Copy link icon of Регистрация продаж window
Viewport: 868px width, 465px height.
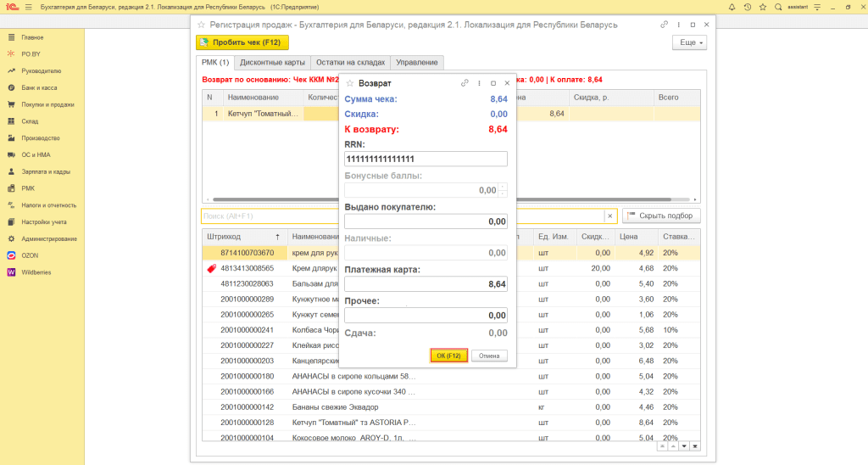[664, 25]
